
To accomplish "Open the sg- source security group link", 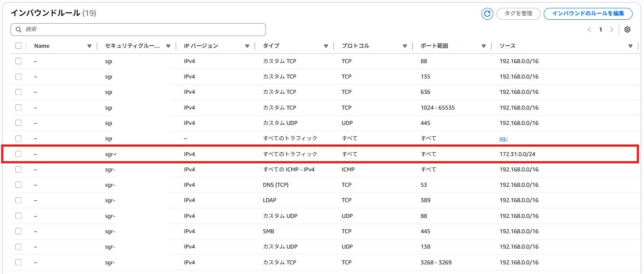I will (x=503, y=139).
